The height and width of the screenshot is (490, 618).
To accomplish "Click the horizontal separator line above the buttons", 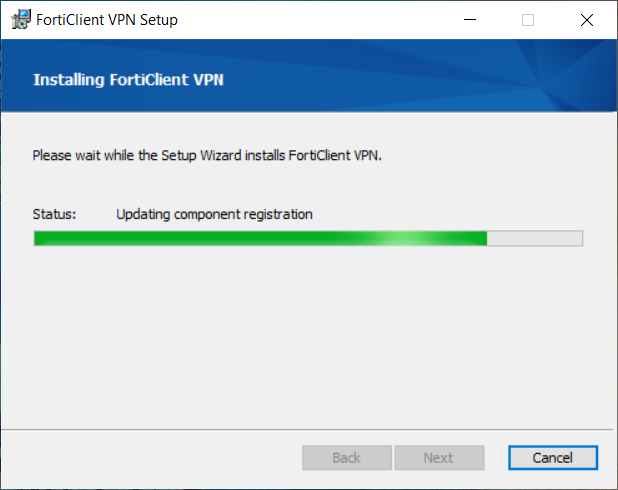I will (307, 429).
